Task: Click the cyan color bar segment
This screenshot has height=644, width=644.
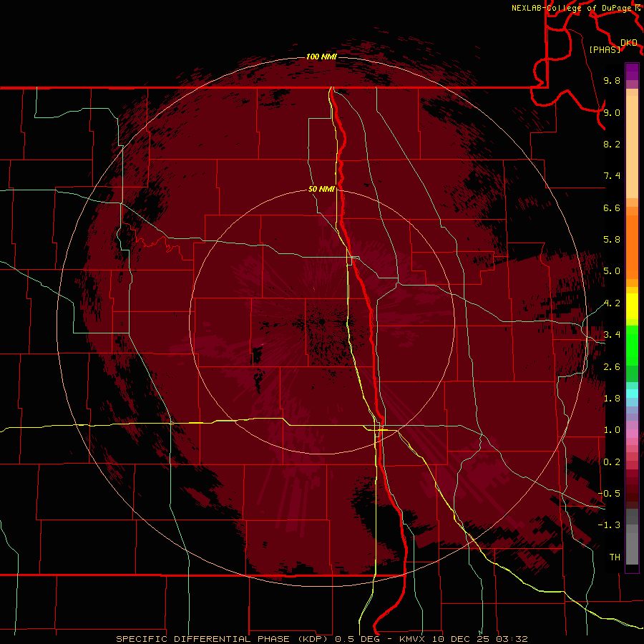Action: point(632,394)
